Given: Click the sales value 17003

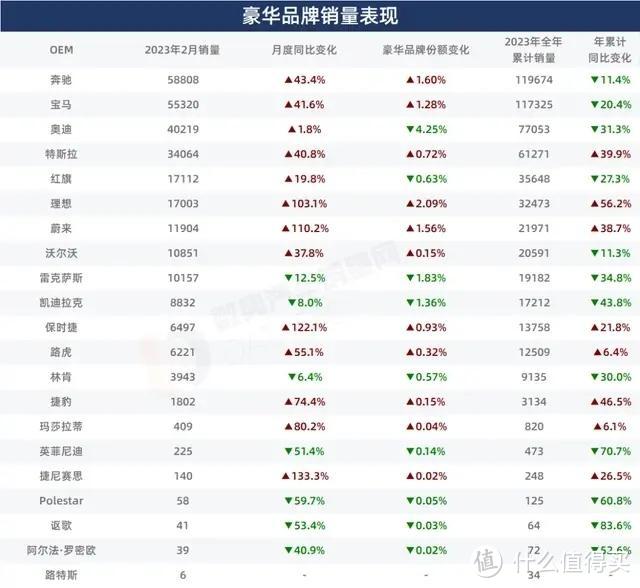Looking at the screenshot, I should 183,204.
